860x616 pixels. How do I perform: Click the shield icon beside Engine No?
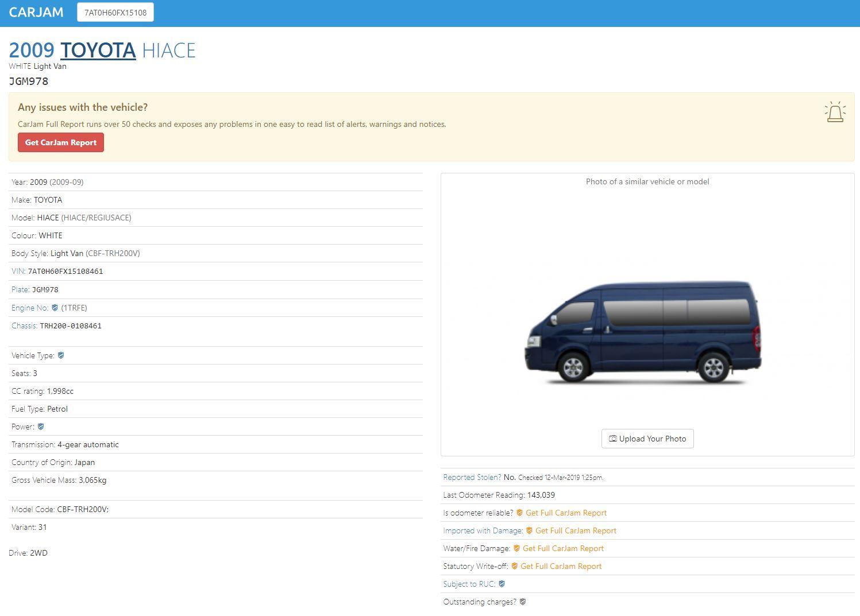(55, 308)
